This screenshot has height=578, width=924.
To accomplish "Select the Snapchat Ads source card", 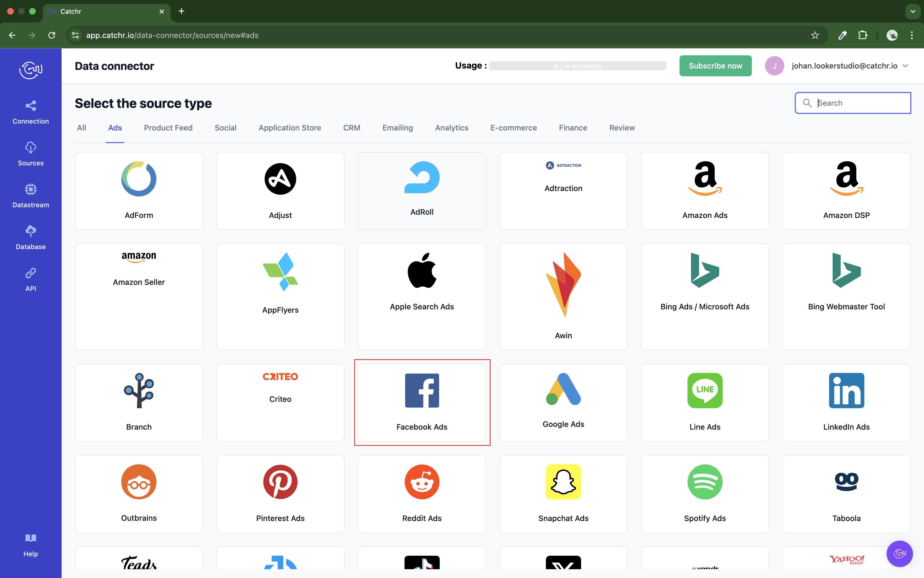I will (x=563, y=494).
